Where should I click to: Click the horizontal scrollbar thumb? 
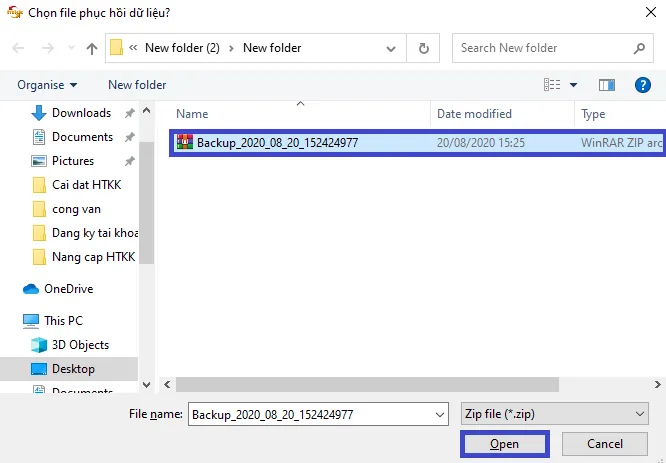coord(367,385)
